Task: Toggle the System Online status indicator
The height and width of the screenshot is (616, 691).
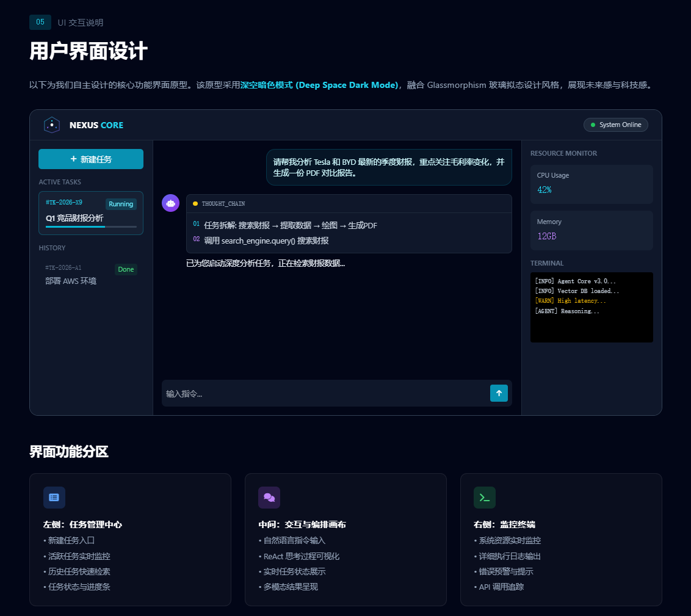Action: click(x=615, y=125)
